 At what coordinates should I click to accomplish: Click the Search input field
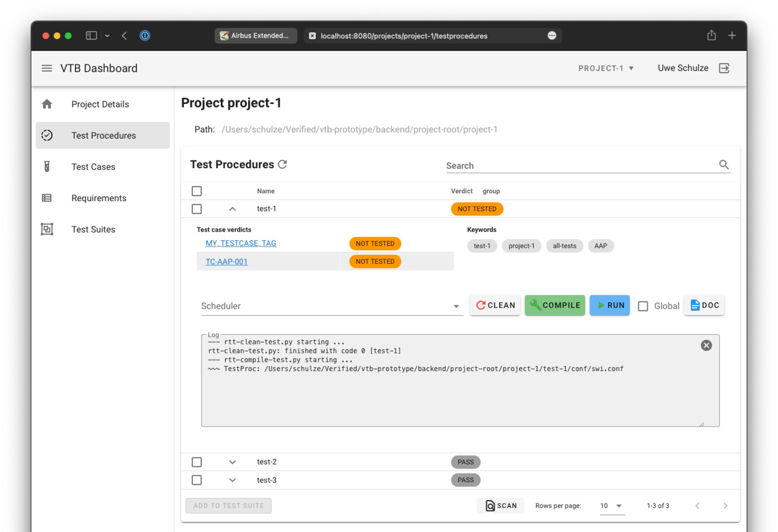coord(582,165)
